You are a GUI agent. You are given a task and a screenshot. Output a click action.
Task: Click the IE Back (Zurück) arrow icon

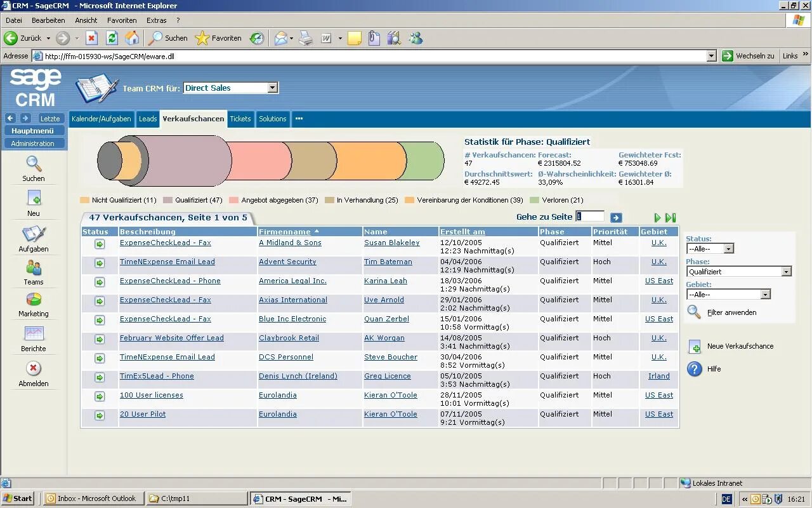tap(11, 38)
